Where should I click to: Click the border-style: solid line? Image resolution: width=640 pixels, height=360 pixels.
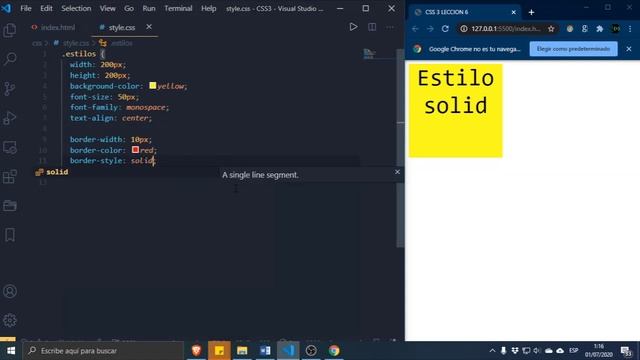tap(112, 161)
